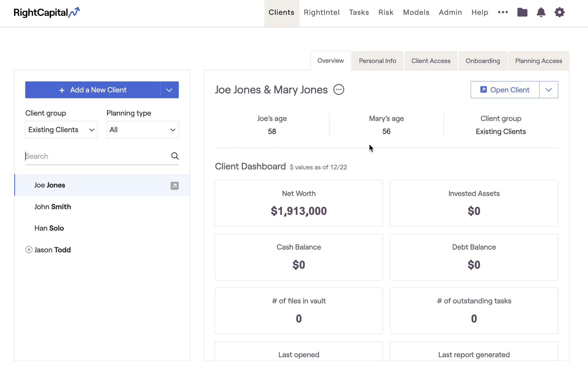Open the notifications bell icon

click(x=541, y=12)
